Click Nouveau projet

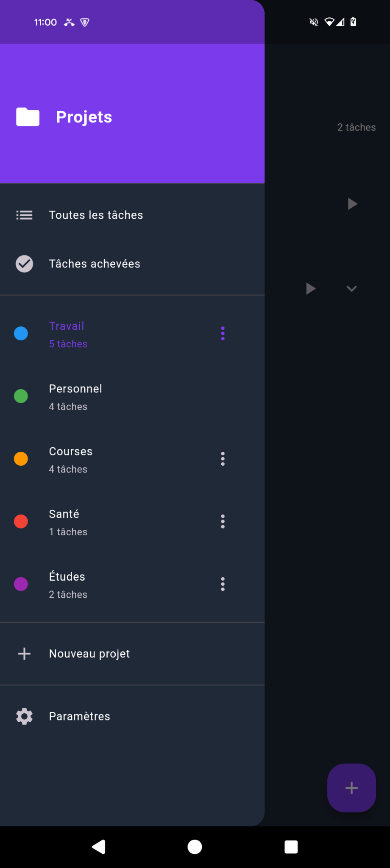pos(89,653)
